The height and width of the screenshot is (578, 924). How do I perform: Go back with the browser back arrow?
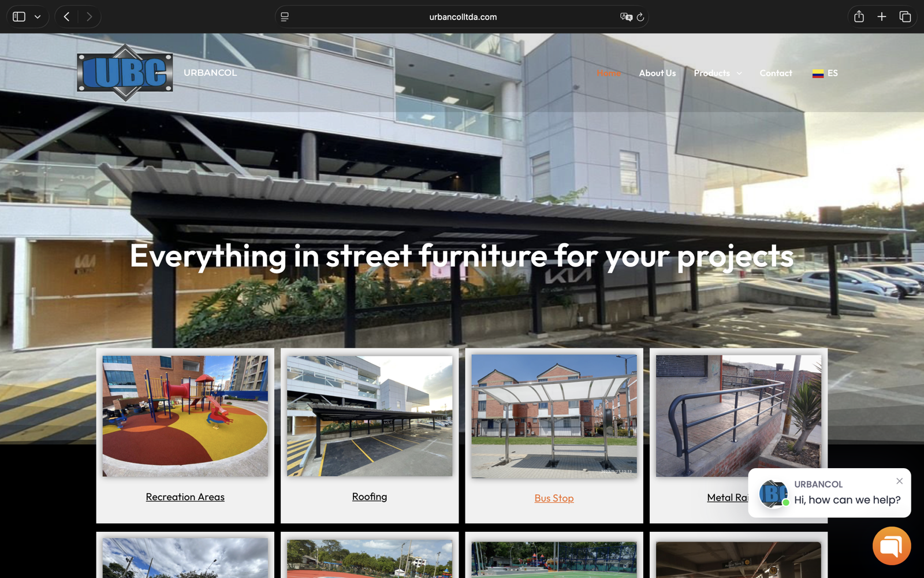[x=67, y=17]
